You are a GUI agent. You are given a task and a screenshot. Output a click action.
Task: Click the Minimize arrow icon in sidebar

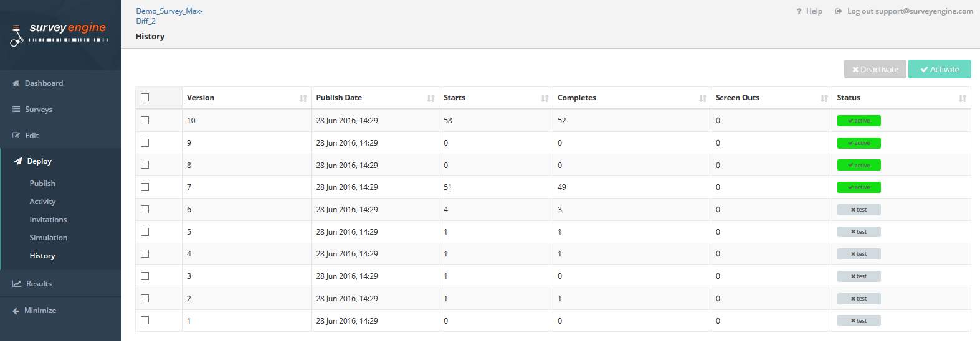[x=16, y=311]
